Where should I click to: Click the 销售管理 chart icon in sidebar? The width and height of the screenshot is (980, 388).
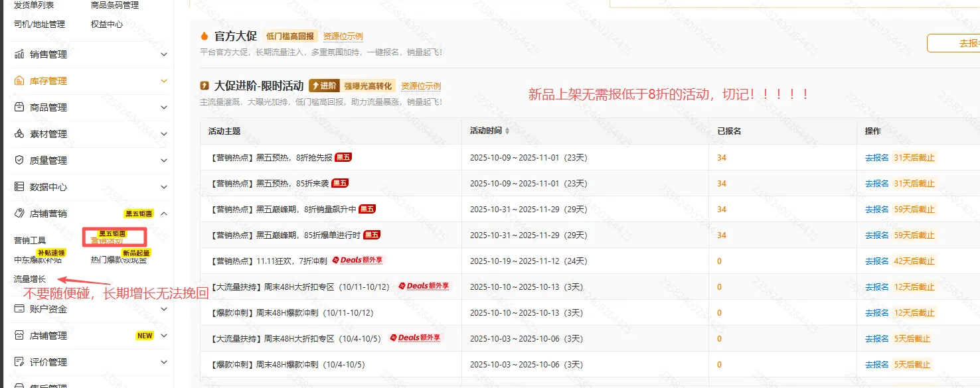[x=19, y=54]
